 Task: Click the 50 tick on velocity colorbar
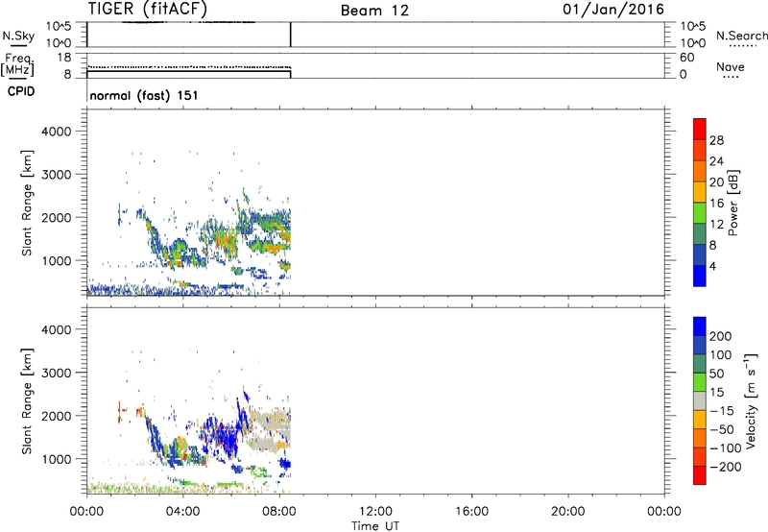click(x=716, y=374)
